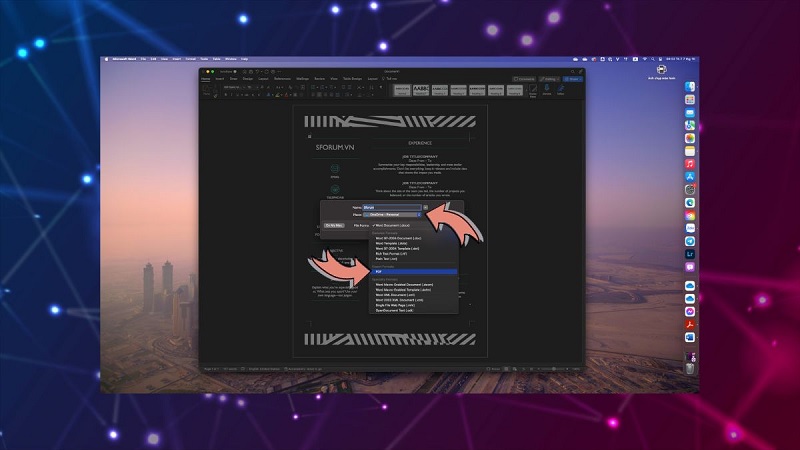
Task: Open the Insert ribbon tab
Action: (221, 78)
